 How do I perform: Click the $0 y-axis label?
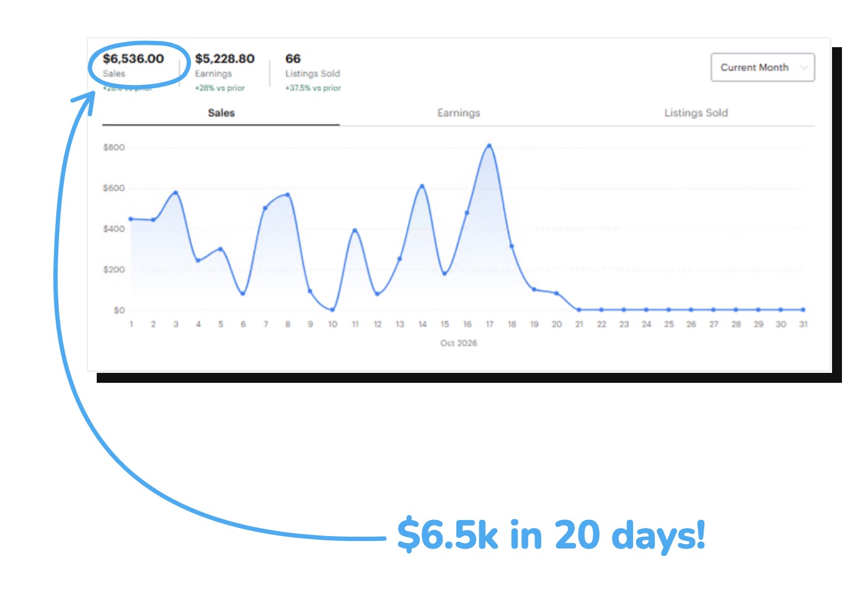tap(119, 310)
